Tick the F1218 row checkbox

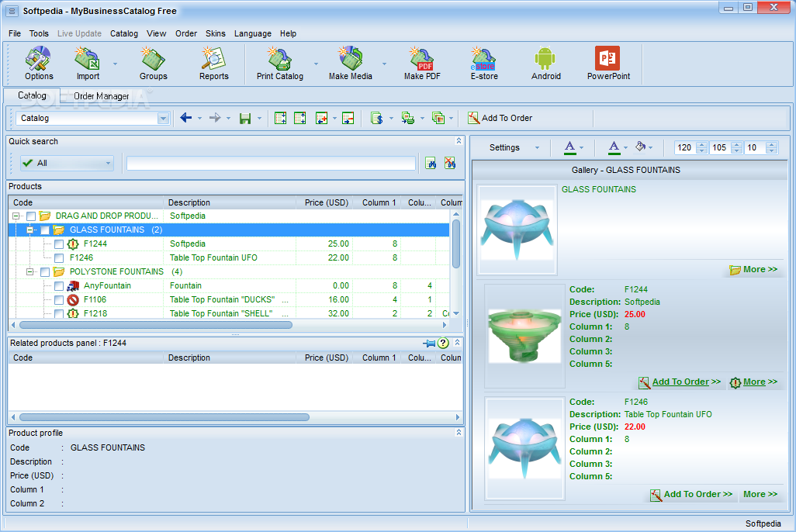click(x=59, y=314)
